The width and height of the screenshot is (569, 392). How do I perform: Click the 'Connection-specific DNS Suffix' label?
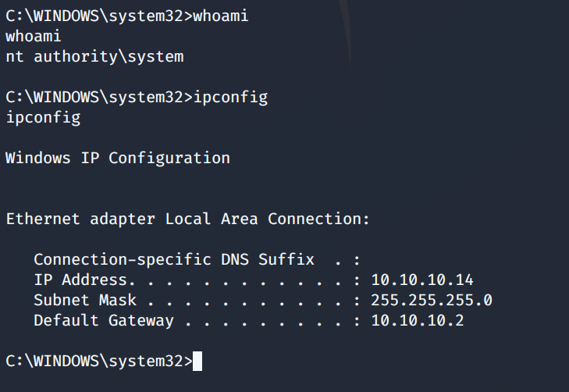(173, 259)
